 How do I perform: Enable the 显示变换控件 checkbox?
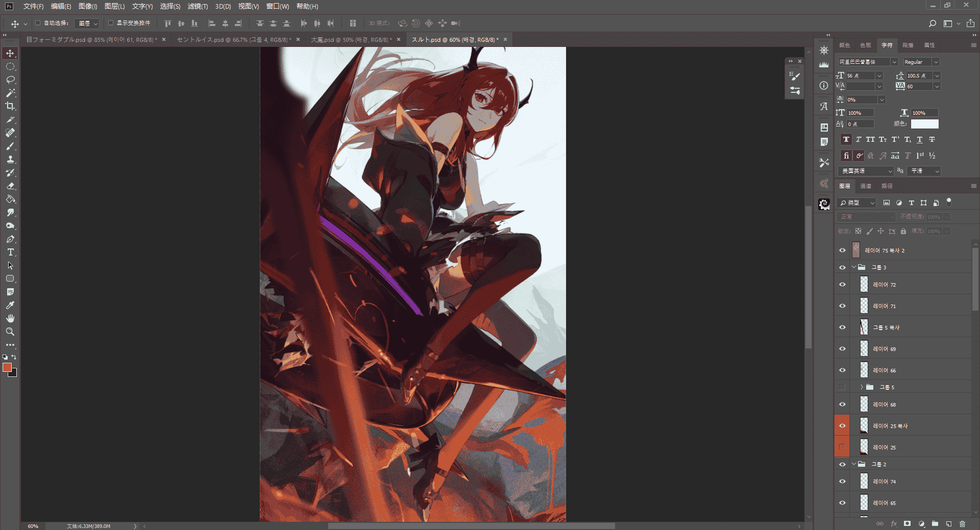pos(110,23)
